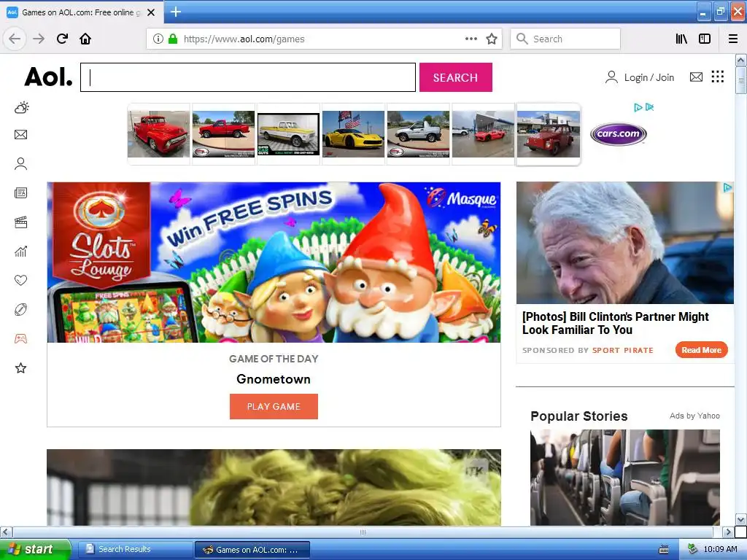Open the Weather icon in AOL sidebar
Viewport: 747px width, 560px height.
(21, 107)
